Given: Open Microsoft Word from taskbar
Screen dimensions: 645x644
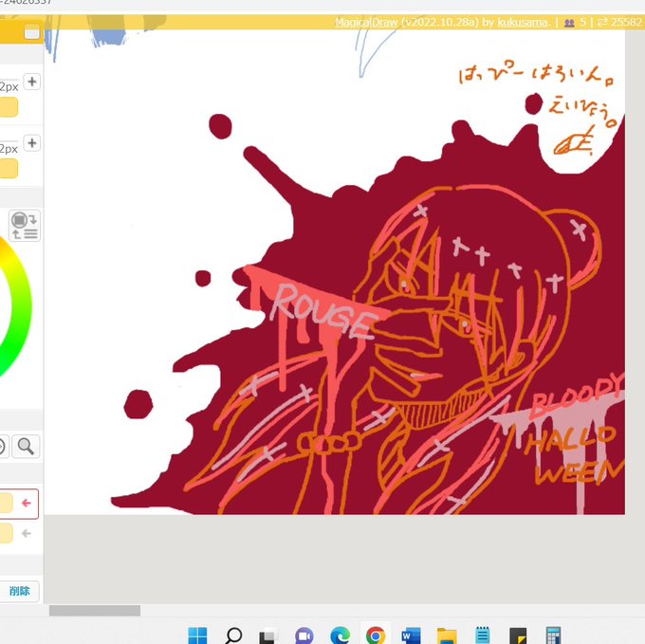Looking at the screenshot, I should pos(411,635).
